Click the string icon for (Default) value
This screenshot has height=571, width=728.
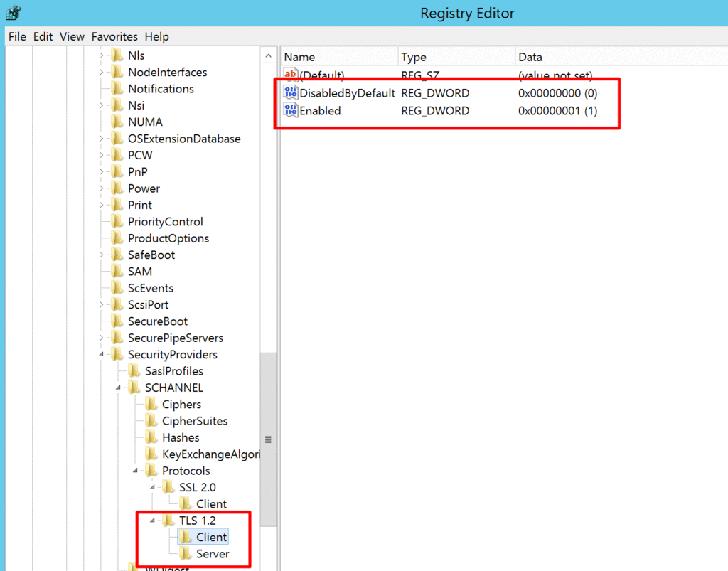(x=291, y=75)
